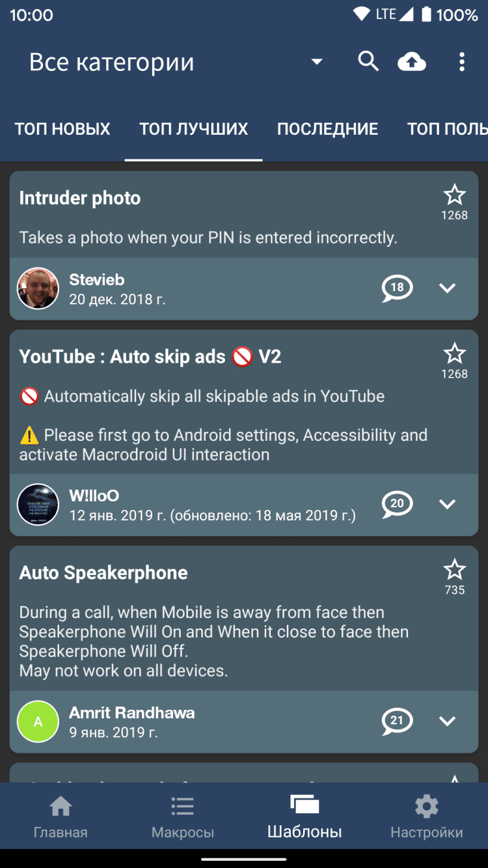Tap the cloud upload icon
This screenshot has width=488, height=868.
click(x=412, y=62)
